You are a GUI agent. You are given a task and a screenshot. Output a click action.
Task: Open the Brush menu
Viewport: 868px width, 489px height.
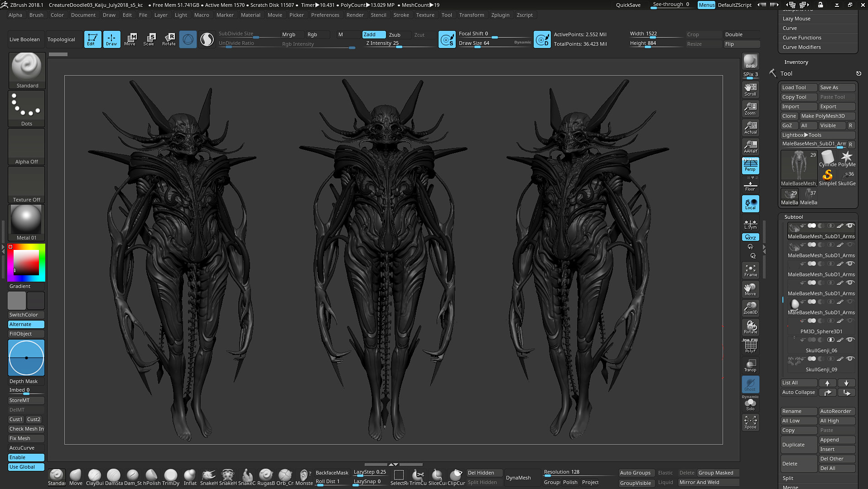click(36, 15)
